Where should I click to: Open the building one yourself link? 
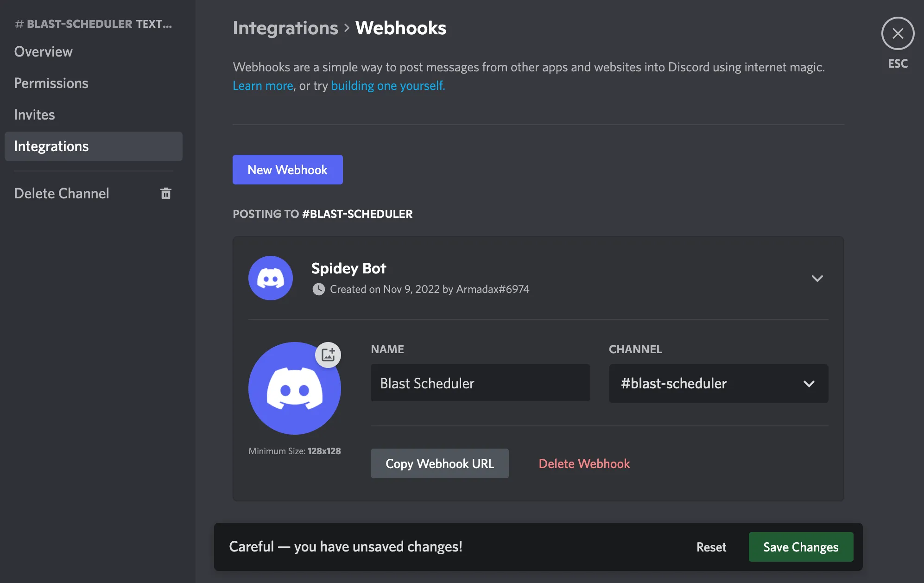tap(388, 86)
